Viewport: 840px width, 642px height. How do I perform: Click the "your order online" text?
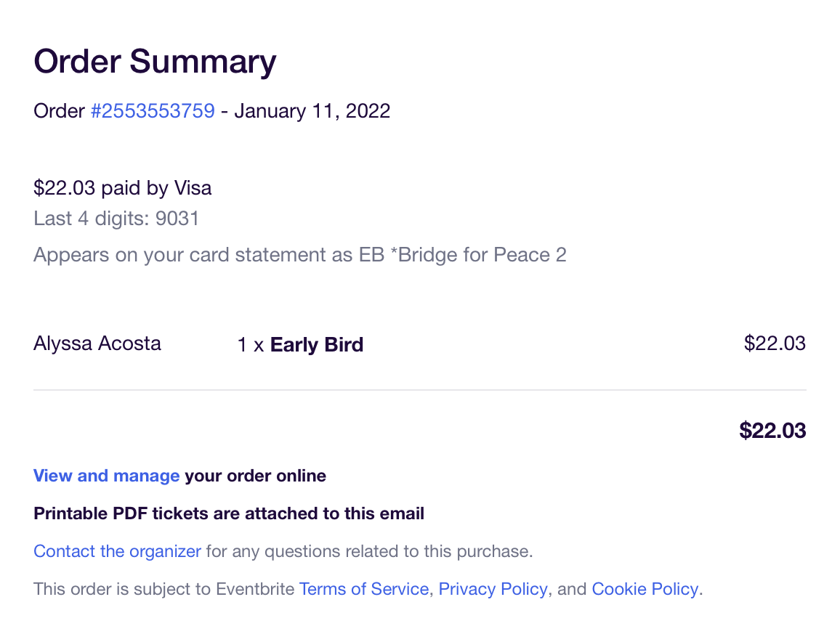255,476
